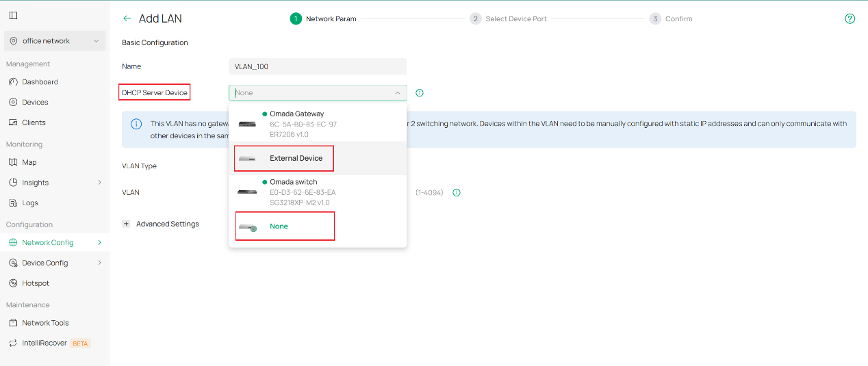Open the Map monitoring page

[x=29, y=163]
